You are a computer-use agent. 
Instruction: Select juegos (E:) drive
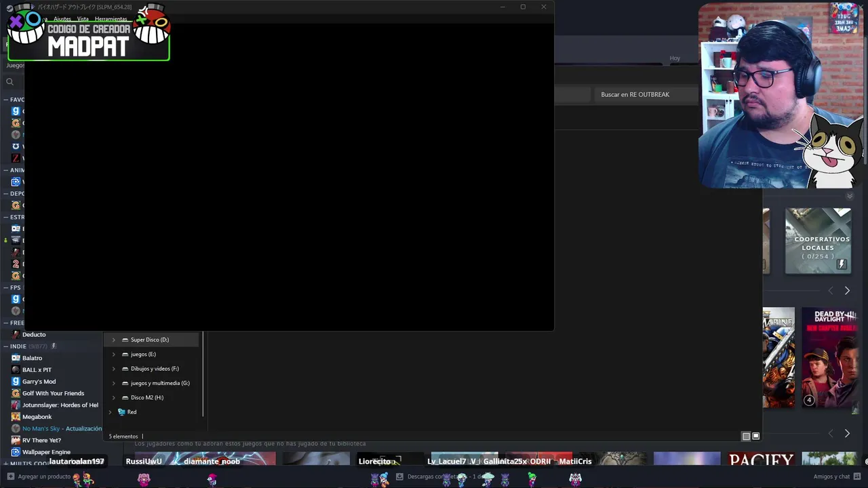click(x=143, y=354)
